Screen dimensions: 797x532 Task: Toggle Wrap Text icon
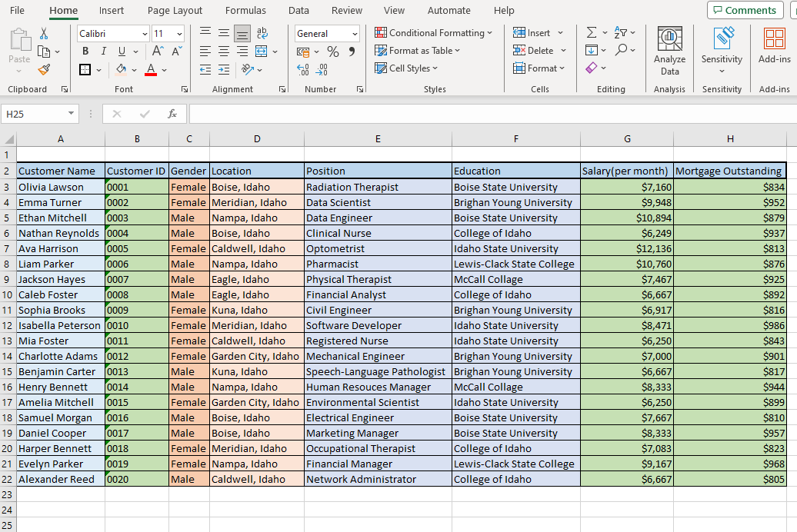pos(262,33)
